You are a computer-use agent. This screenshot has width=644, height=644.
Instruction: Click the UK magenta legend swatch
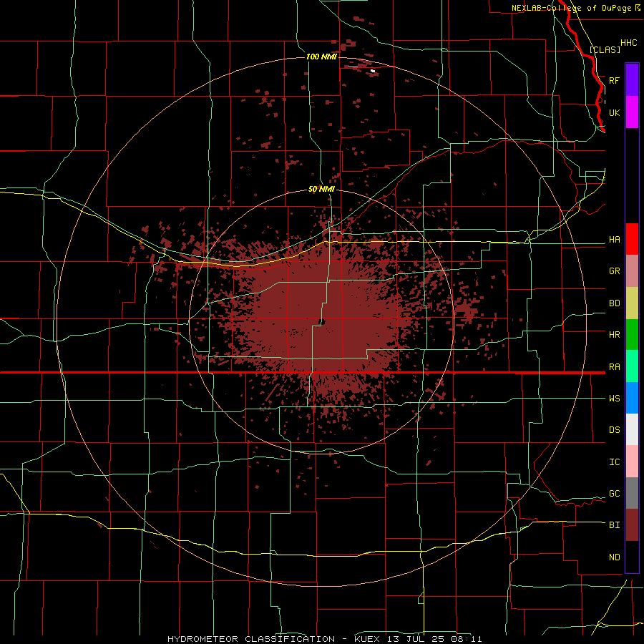632,112
